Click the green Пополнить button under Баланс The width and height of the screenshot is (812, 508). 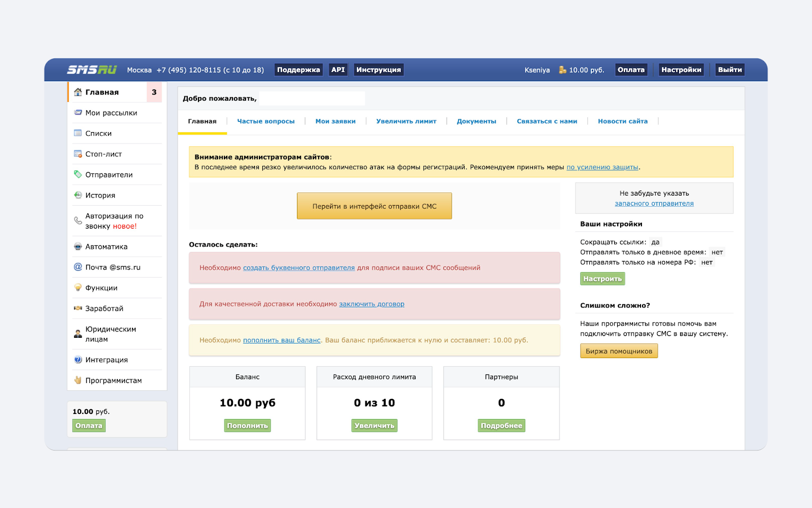[x=247, y=426]
